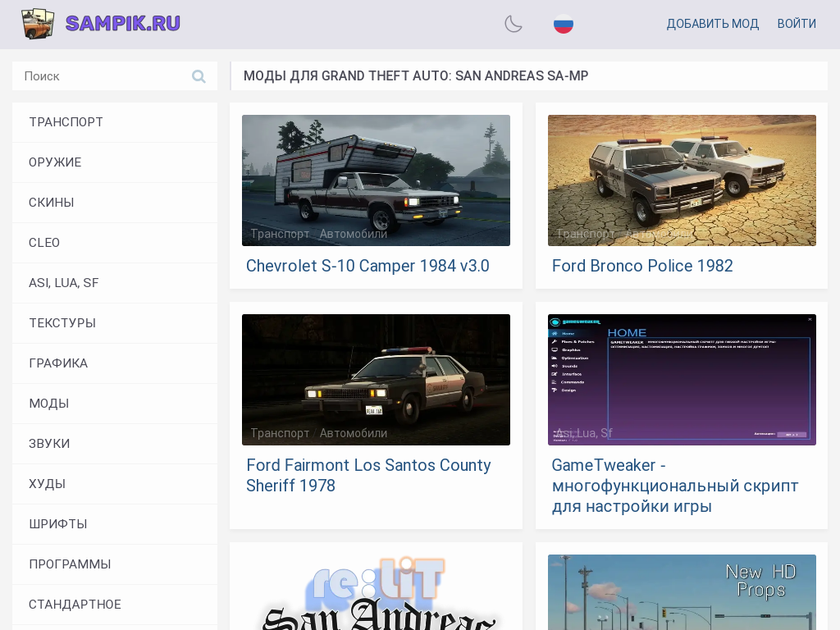Open language selector via Russian flag icon
This screenshot has width=840, height=630.
(x=563, y=24)
